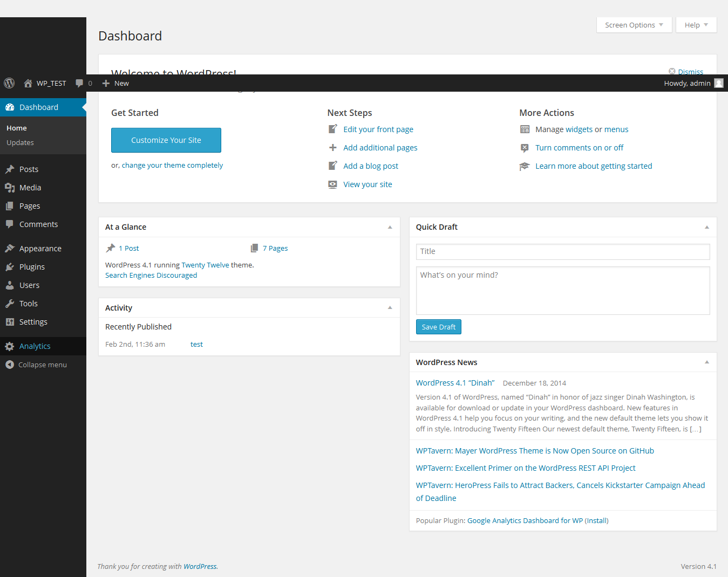This screenshot has height=577, width=728.
Task: Click the Analytics gear icon
Action: tap(10, 346)
